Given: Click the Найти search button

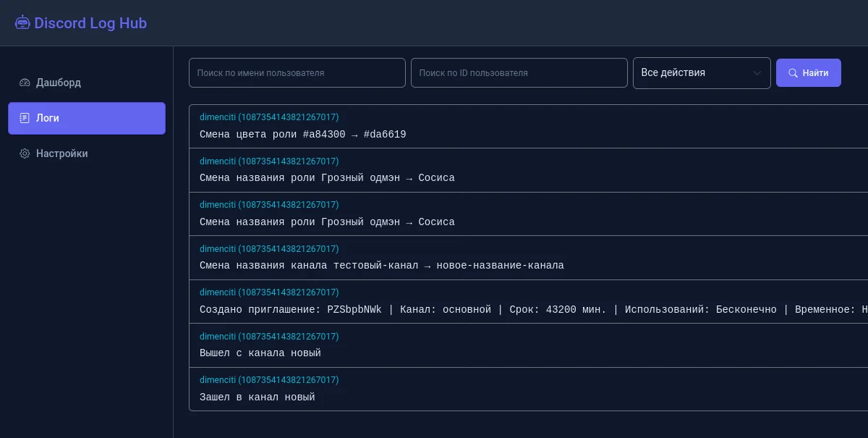Looking at the screenshot, I should pos(809,73).
